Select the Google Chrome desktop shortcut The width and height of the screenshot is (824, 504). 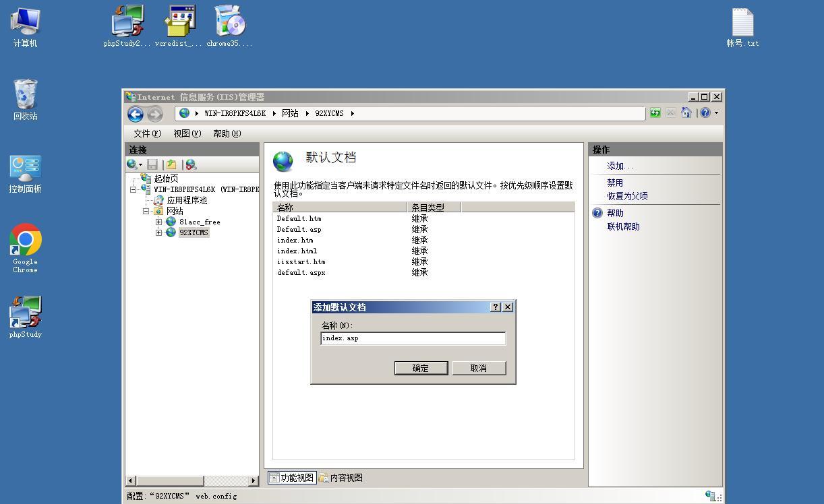click(25, 249)
